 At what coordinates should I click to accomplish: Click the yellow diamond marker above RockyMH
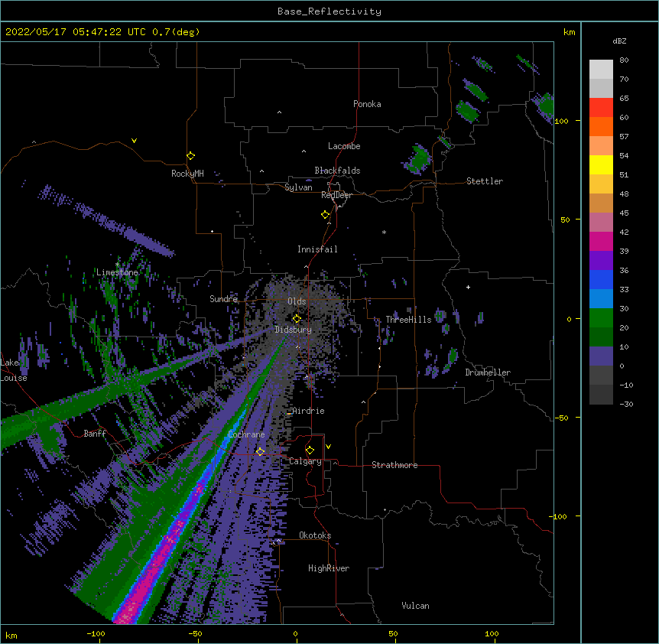[190, 156]
